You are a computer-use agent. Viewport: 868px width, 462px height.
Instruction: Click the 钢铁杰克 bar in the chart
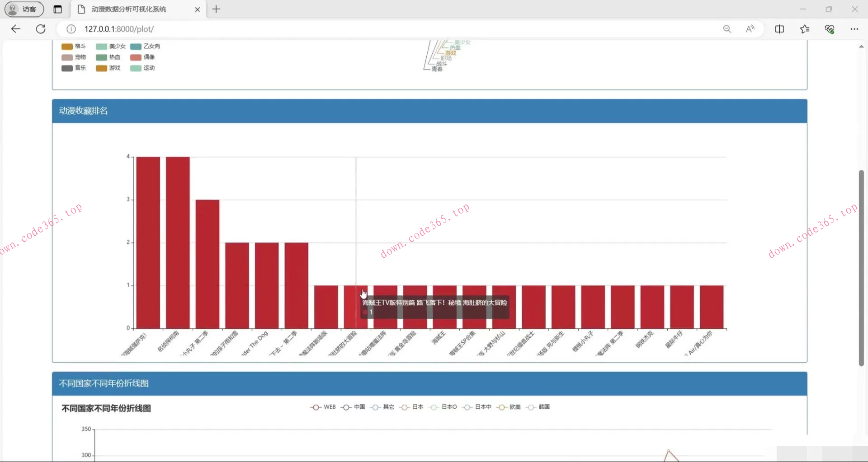coord(652,307)
